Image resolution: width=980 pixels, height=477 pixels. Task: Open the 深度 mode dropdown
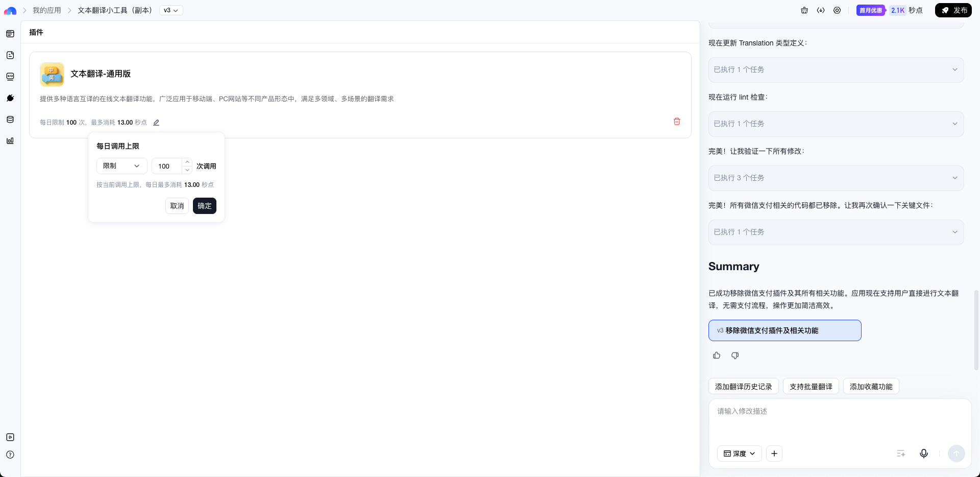[x=739, y=454]
